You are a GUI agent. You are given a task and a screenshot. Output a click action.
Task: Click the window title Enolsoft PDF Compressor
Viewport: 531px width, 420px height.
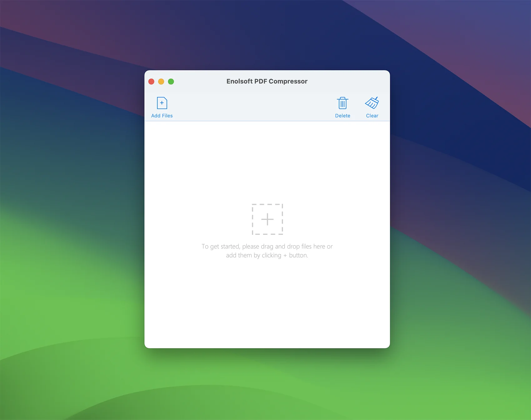267,82
